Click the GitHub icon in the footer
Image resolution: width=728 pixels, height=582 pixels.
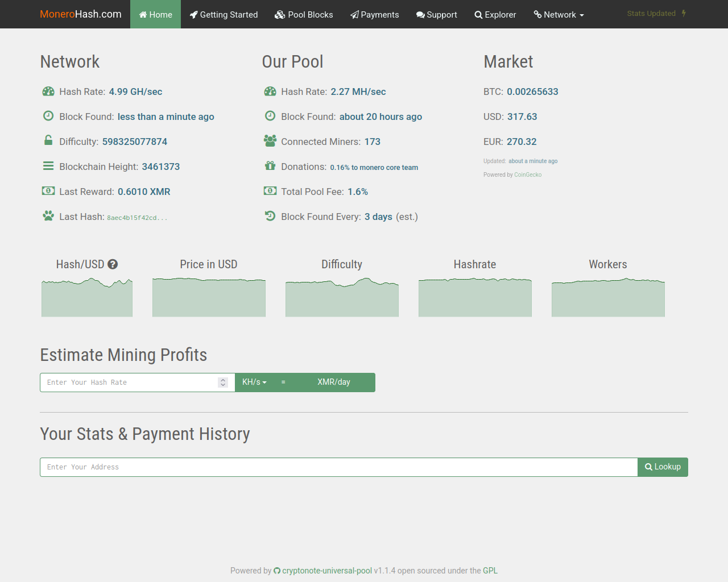coord(277,571)
